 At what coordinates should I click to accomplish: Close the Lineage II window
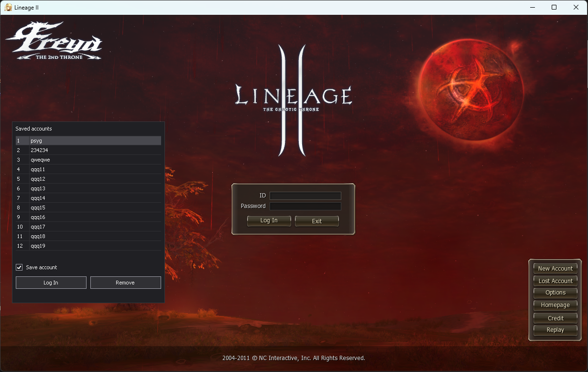click(576, 7)
